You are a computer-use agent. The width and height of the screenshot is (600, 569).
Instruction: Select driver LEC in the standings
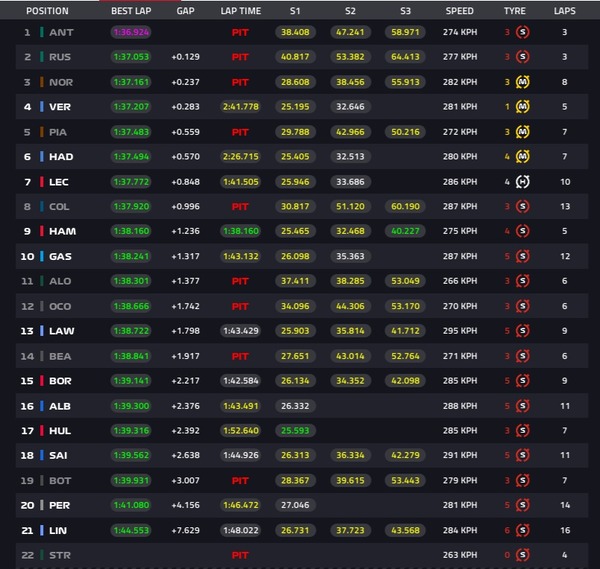click(59, 182)
